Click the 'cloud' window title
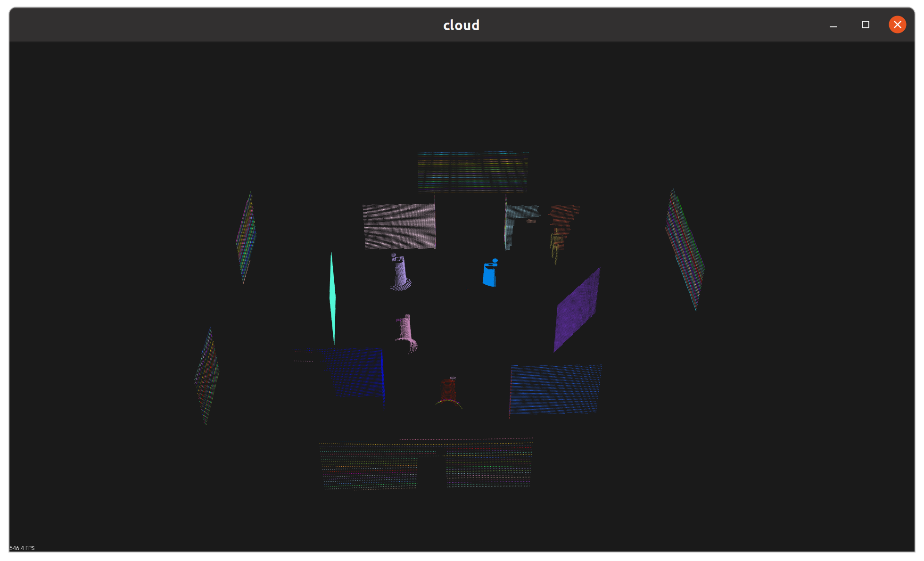Screen dimensions: 924x561 461,25
